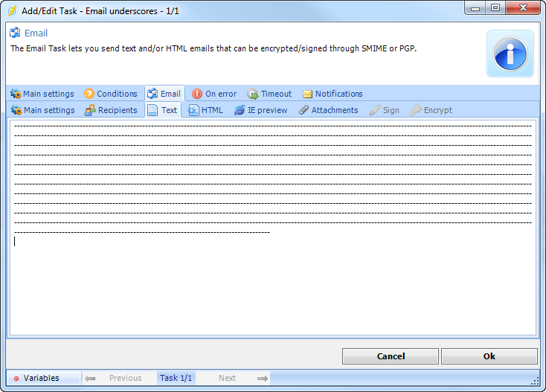
Task: Select the Sign sub-tab
Action: pos(385,110)
